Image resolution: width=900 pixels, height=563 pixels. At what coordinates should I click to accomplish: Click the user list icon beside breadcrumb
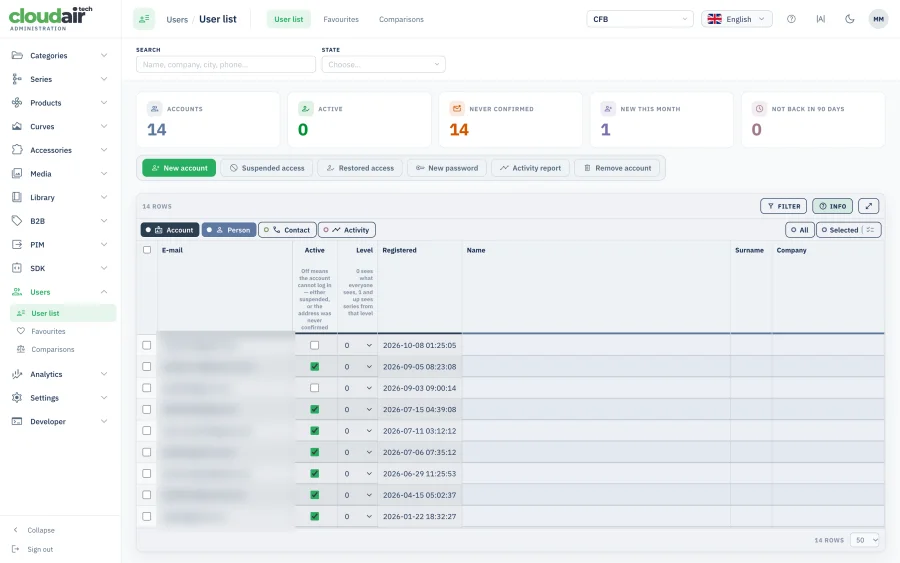click(x=144, y=19)
